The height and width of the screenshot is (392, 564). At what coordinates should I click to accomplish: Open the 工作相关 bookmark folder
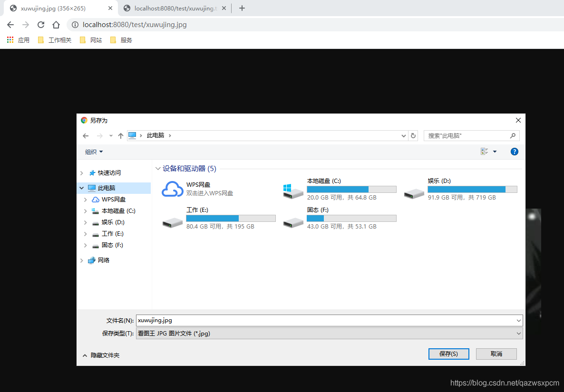55,40
